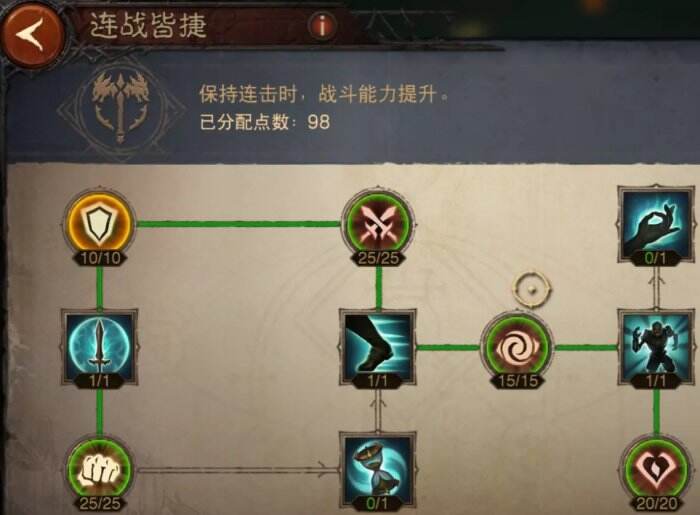The image size is (700, 515).
Task: Click the 15/15 point counter label
Action: click(x=517, y=381)
